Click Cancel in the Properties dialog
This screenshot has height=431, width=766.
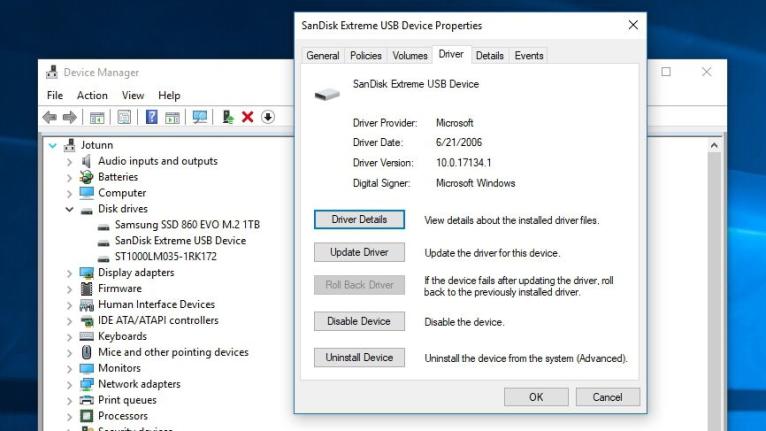coord(608,397)
